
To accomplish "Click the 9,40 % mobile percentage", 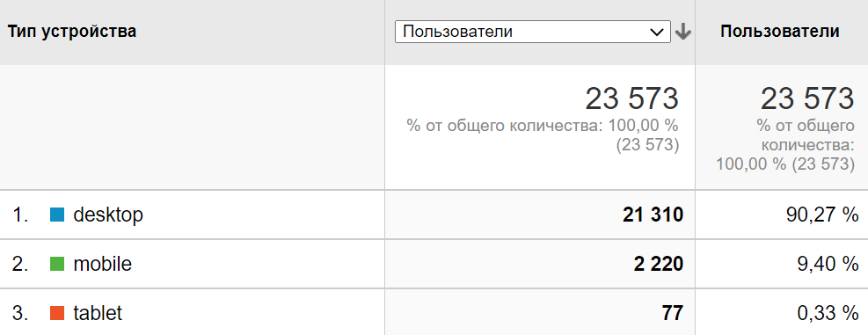I will pyautogui.click(x=828, y=264).
